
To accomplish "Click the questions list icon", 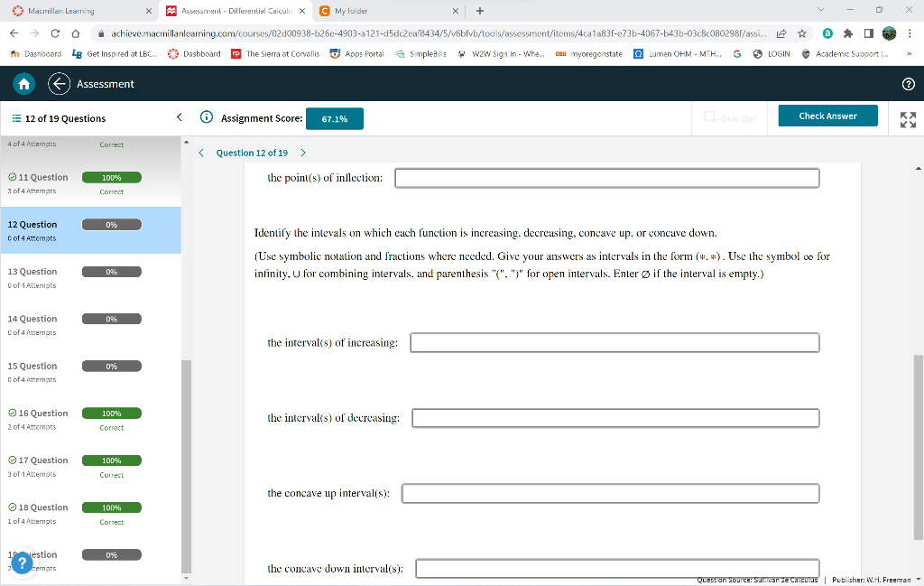I will (16, 118).
